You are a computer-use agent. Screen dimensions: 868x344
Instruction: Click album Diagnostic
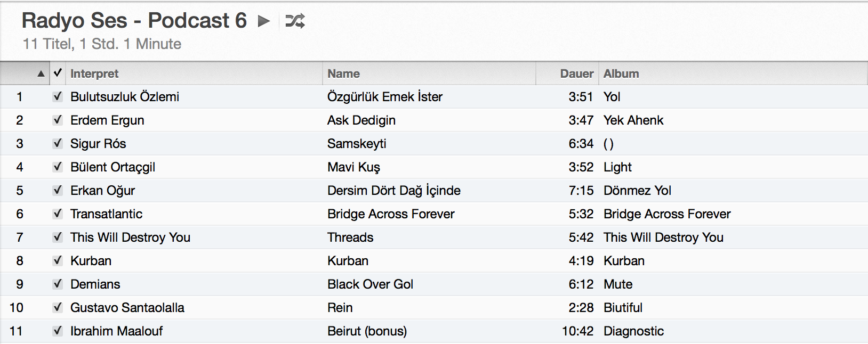coord(633,331)
